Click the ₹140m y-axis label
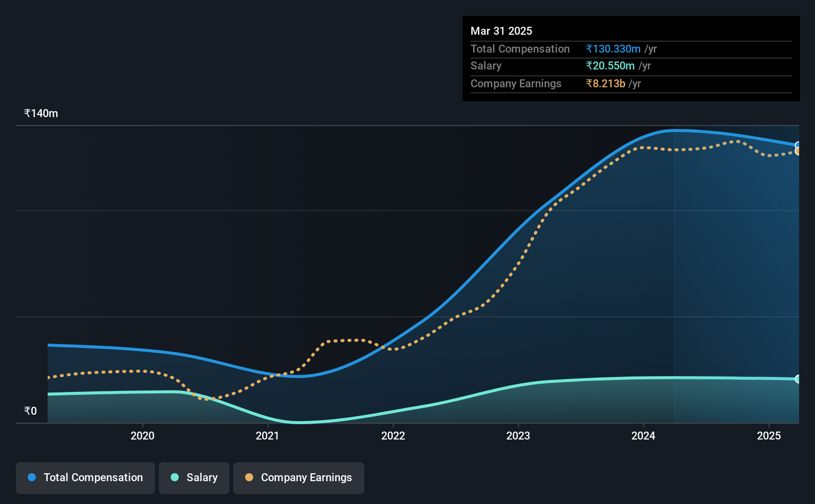Viewport: 815px width, 504px height. pyautogui.click(x=41, y=113)
